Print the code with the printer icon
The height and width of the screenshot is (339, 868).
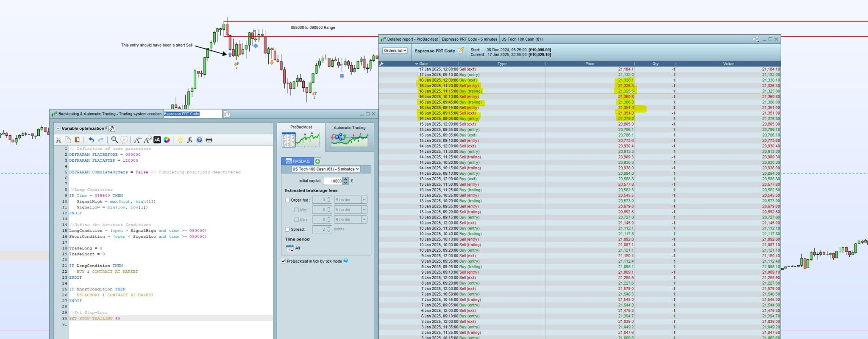coord(209,140)
